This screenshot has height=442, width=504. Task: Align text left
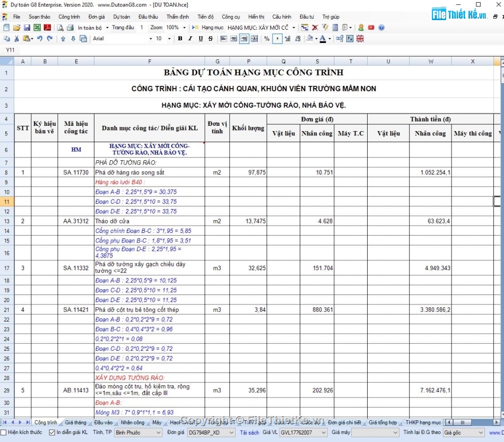(224, 39)
